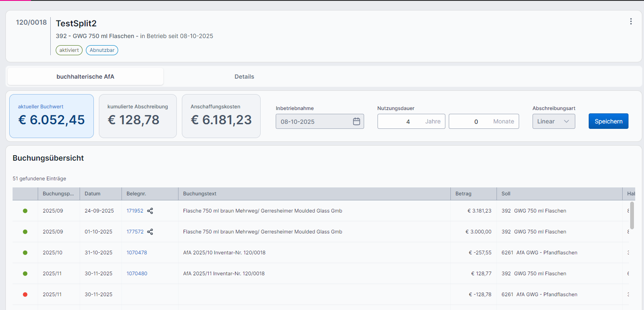644x310 pixels.
Task: Click the Betrag column header
Action: click(463, 194)
